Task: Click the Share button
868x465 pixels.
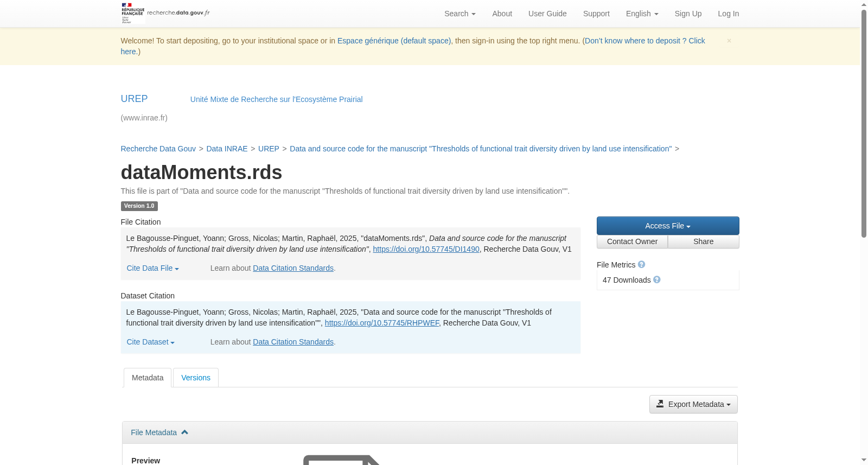Action: 704,241
